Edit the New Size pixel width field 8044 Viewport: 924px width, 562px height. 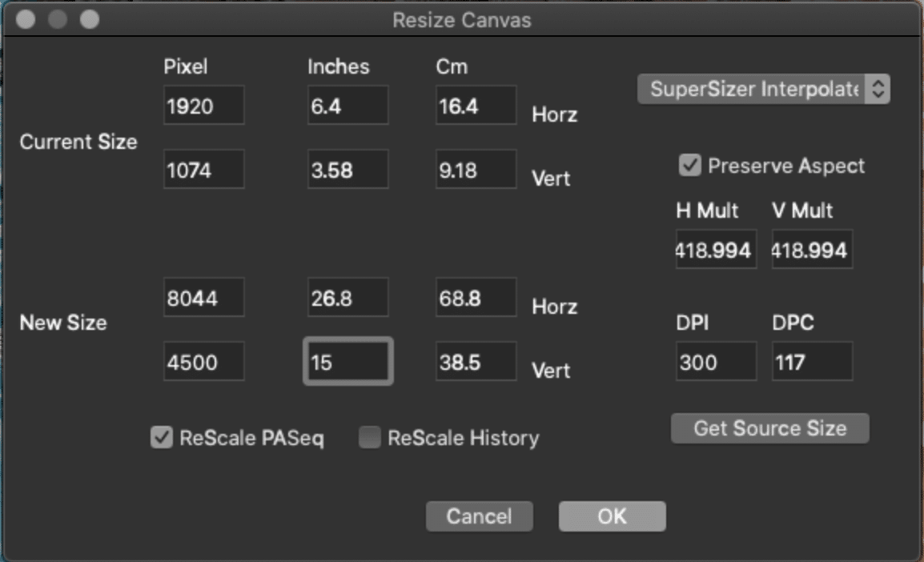[x=204, y=298]
